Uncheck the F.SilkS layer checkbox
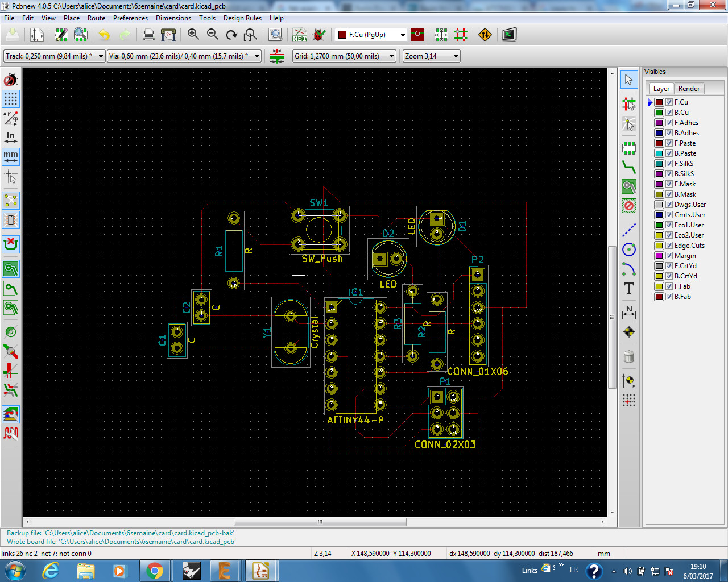This screenshot has height=582, width=728. tap(669, 164)
